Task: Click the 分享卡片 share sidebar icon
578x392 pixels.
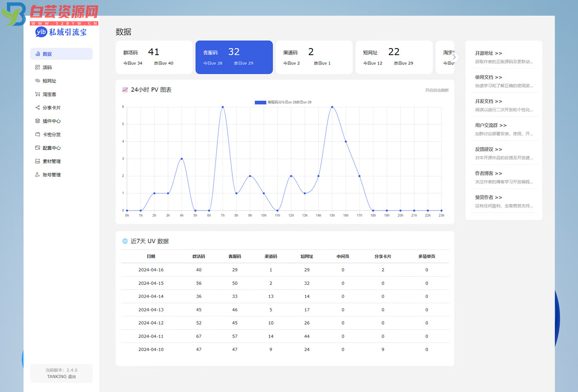Action: pos(38,107)
